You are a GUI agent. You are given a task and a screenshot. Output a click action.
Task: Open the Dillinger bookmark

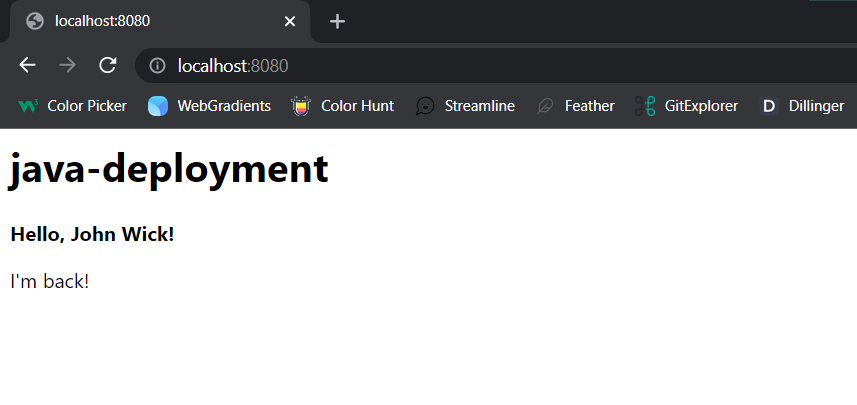pyautogui.click(x=802, y=105)
